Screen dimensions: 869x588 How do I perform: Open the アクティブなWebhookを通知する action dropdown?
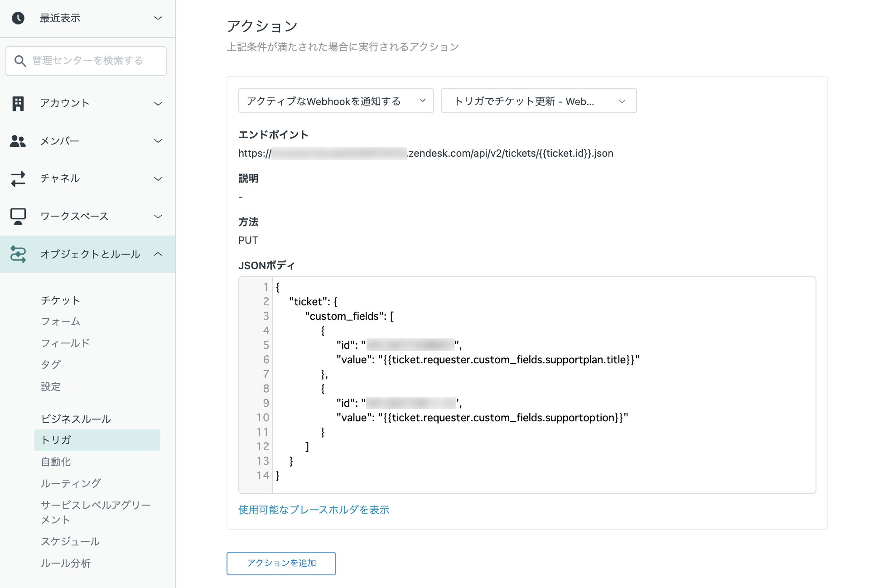(336, 101)
